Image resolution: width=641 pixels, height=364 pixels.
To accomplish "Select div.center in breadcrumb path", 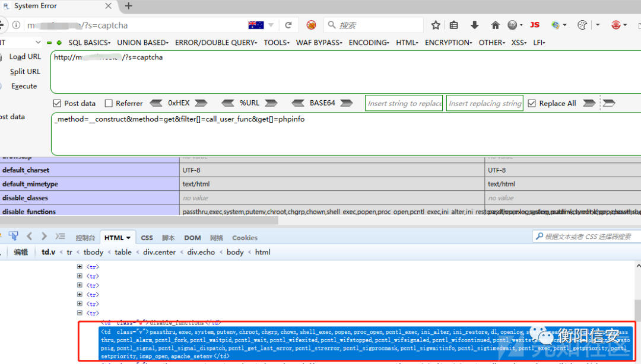I will coord(159,252).
